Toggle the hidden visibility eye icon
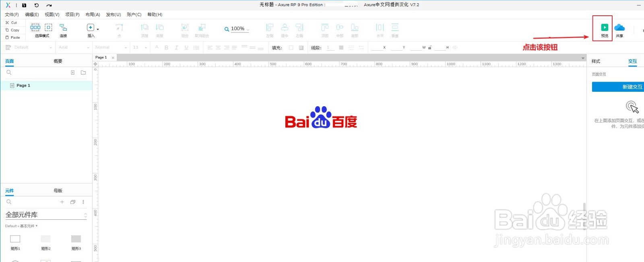This screenshot has height=262, width=644. coord(455,47)
